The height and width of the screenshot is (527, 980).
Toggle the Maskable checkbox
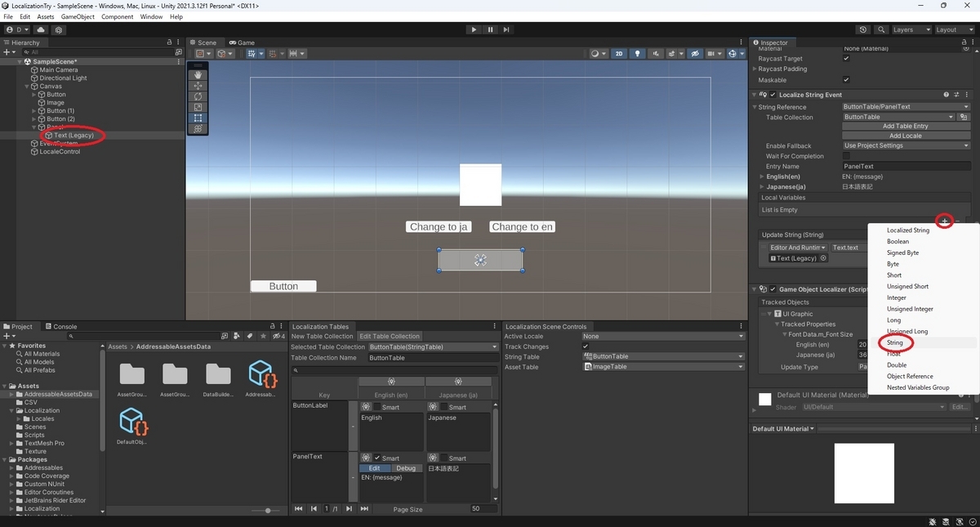[846, 80]
